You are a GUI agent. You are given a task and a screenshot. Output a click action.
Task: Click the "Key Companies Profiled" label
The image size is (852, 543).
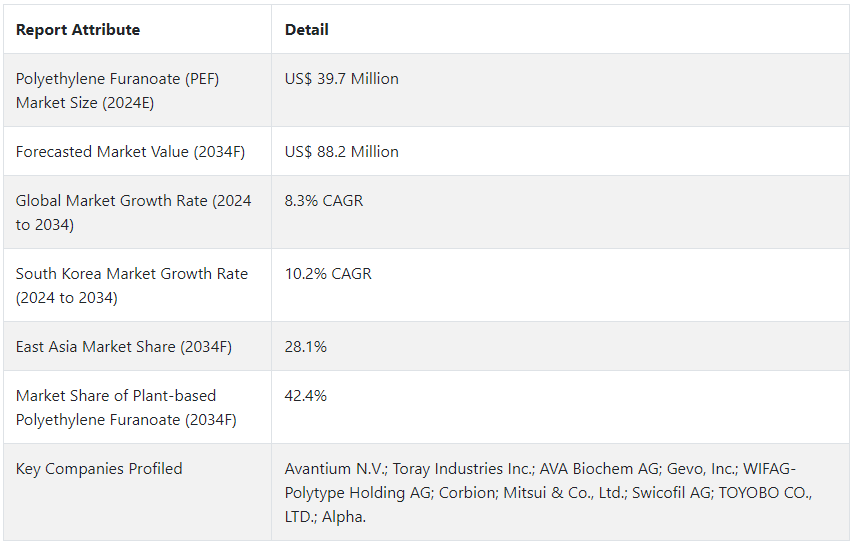tap(99, 469)
